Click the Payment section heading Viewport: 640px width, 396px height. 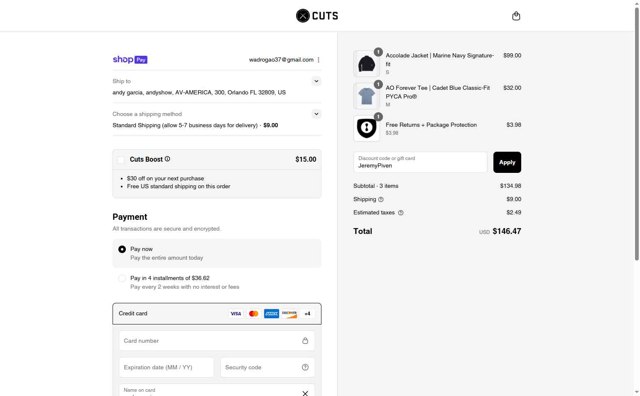130,217
